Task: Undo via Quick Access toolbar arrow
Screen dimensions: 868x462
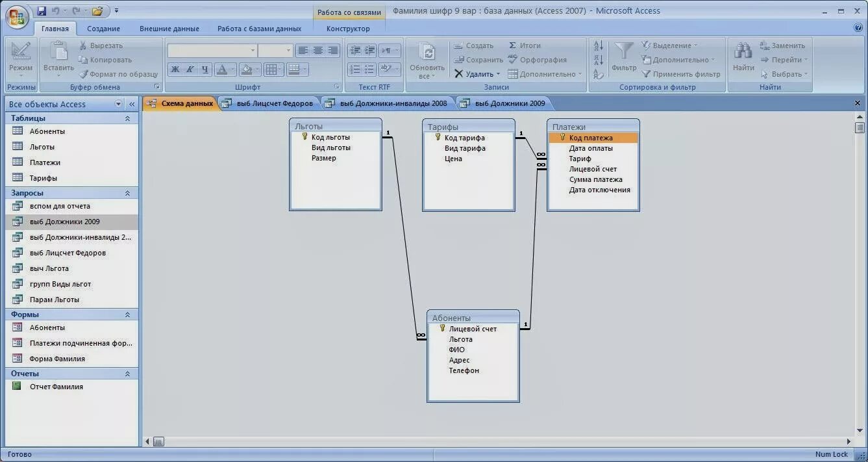Action: click(56, 11)
